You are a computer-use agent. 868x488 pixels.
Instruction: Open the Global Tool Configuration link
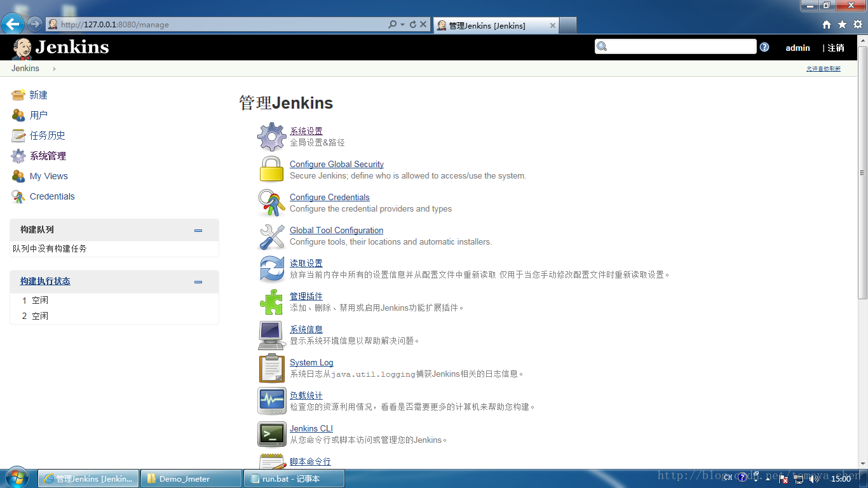pyautogui.click(x=337, y=230)
